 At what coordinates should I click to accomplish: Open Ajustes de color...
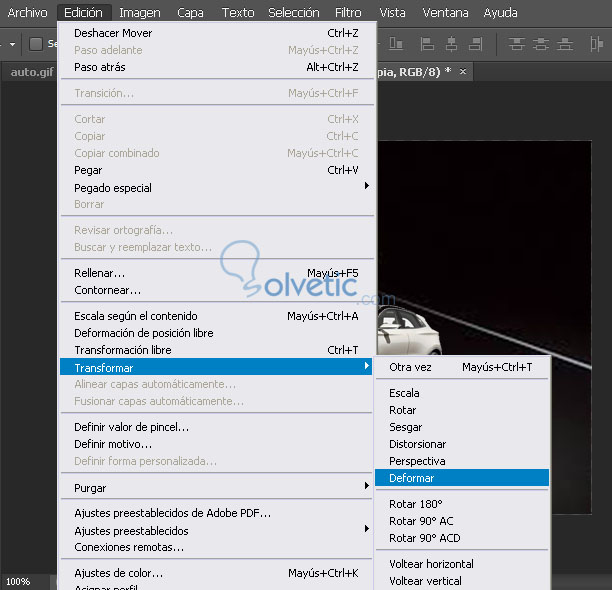[217, 573]
